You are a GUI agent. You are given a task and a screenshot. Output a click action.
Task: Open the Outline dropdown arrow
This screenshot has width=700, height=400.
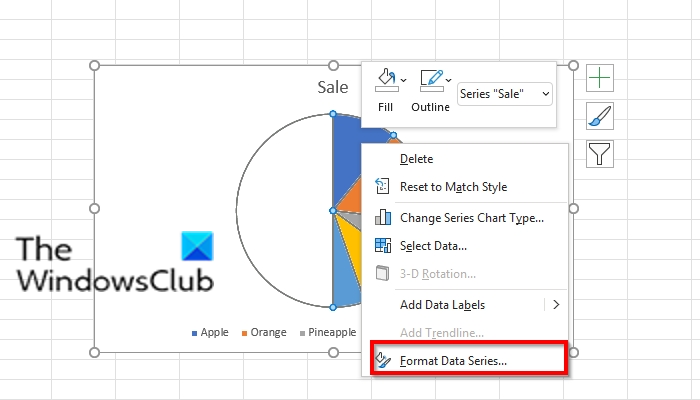click(x=449, y=80)
